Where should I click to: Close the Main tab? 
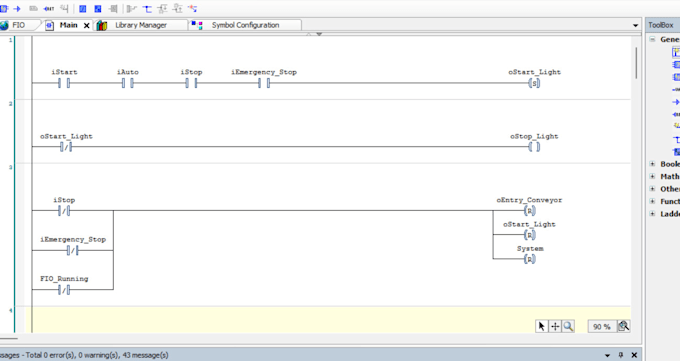click(x=87, y=26)
